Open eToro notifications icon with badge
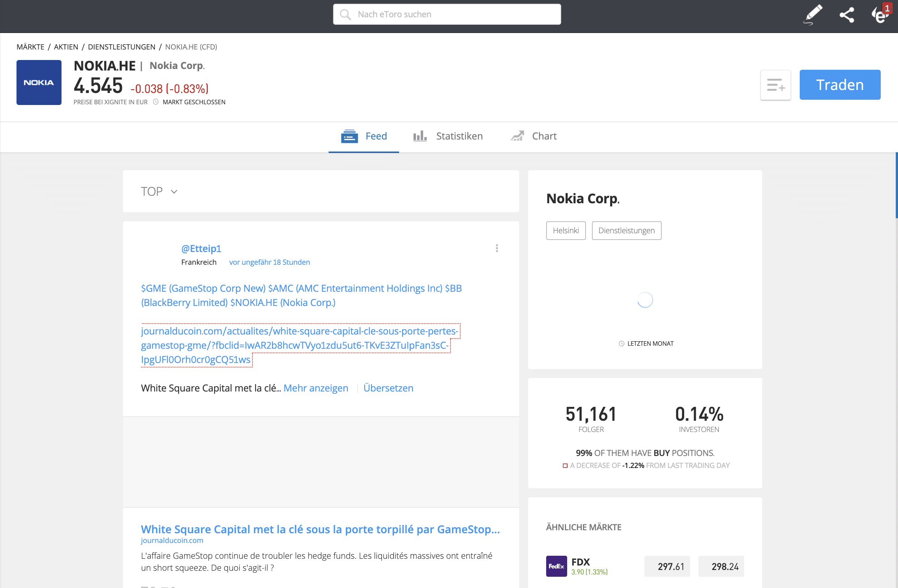 [881, 14]
